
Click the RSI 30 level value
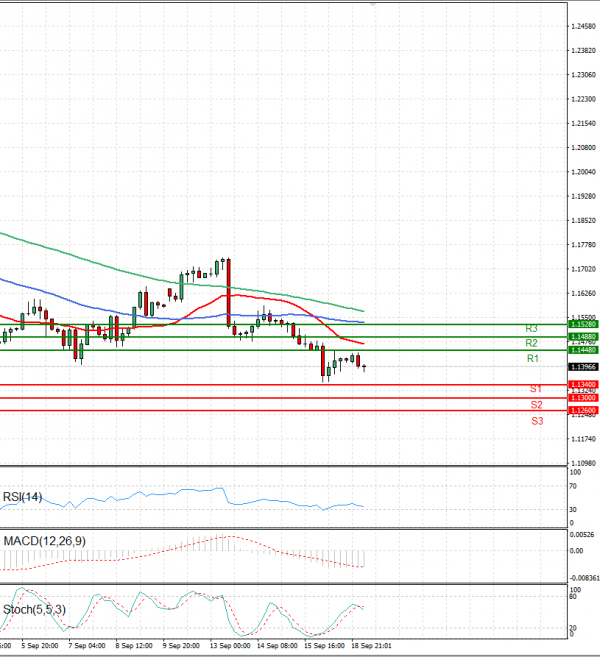pos(573,510)
